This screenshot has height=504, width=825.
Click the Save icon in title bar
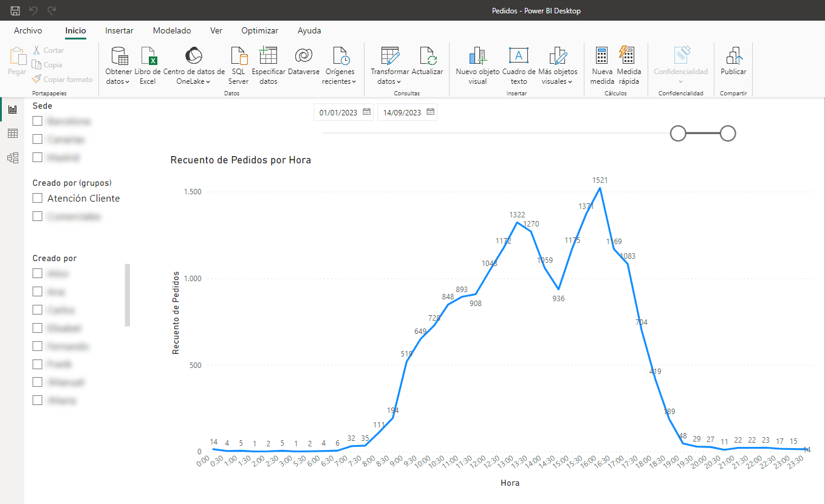click(15, 10)
